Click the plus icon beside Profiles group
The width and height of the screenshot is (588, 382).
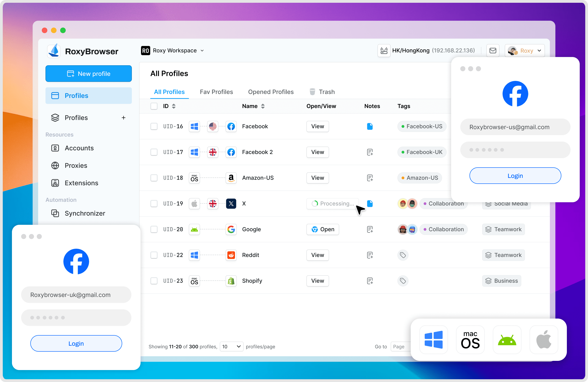[124, 118]
